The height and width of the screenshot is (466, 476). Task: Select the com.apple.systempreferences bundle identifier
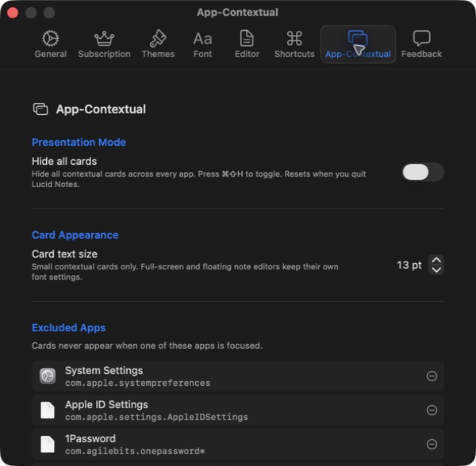coord(137,383)
